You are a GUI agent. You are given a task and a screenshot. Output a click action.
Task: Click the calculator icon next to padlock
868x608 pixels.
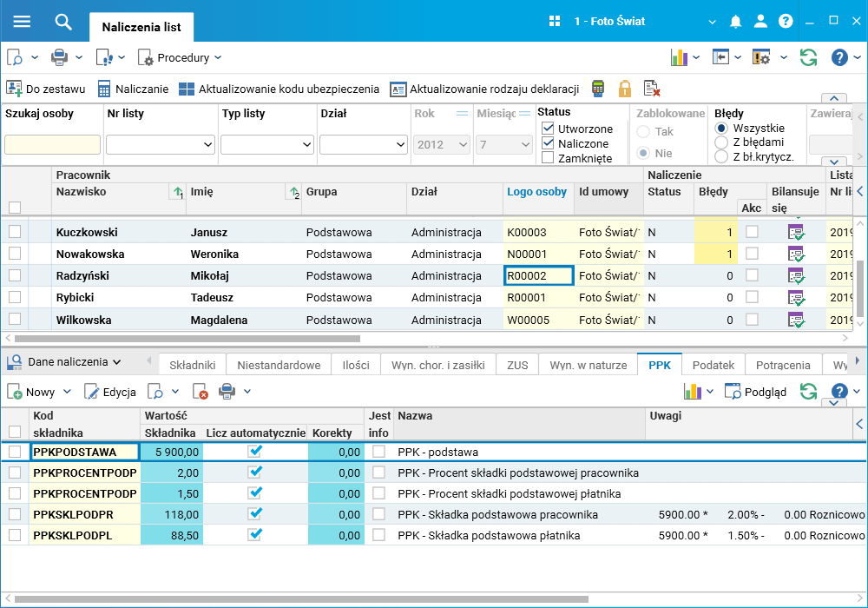pos(598,89)
